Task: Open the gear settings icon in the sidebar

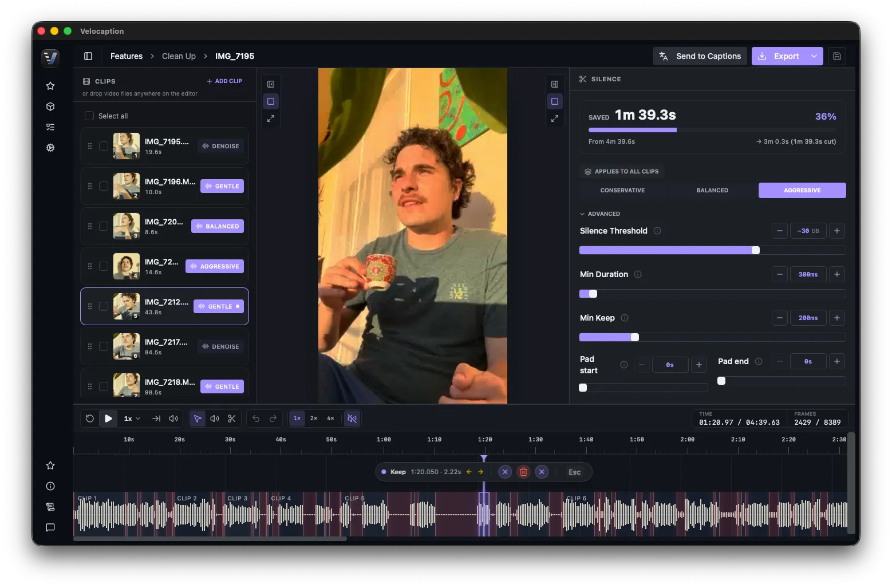Action: [x=50, y=148]
